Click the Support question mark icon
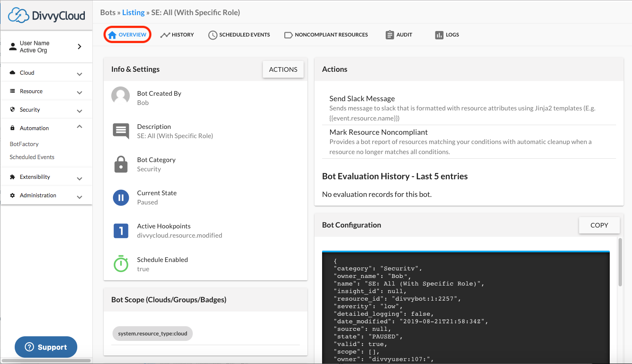Image resolution: width=632 pixels, height=364 pixels. (29, 347)
